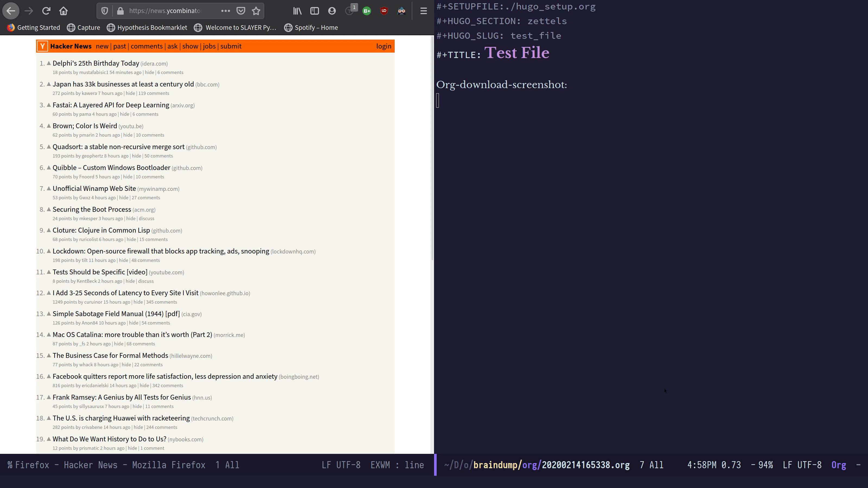Image resolution: width=868 pixels, height=488 pixels.
Task: Open user kawera profile link
Action: [x=89, y=93]
